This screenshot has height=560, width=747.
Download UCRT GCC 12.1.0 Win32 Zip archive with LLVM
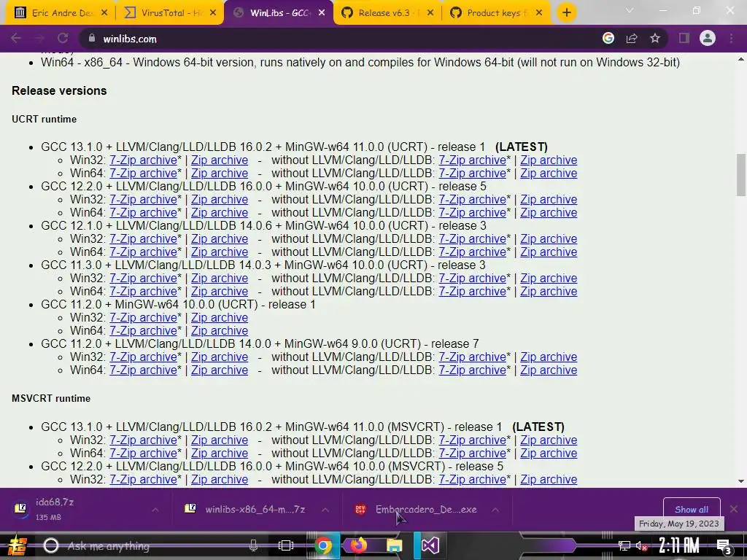[220, 239]
